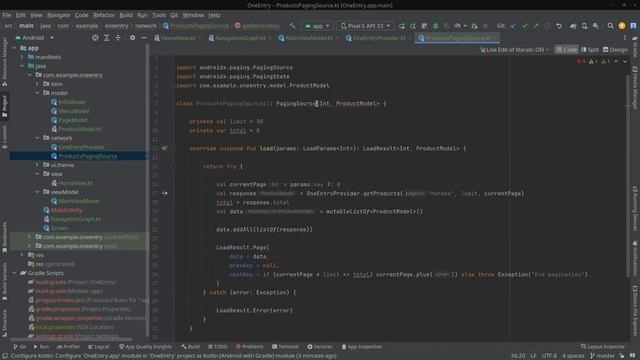Click the Search Everywhere magnifier icon
This screenshot has width=640, height=360.
pyautogui.click(x=610, y=26)
